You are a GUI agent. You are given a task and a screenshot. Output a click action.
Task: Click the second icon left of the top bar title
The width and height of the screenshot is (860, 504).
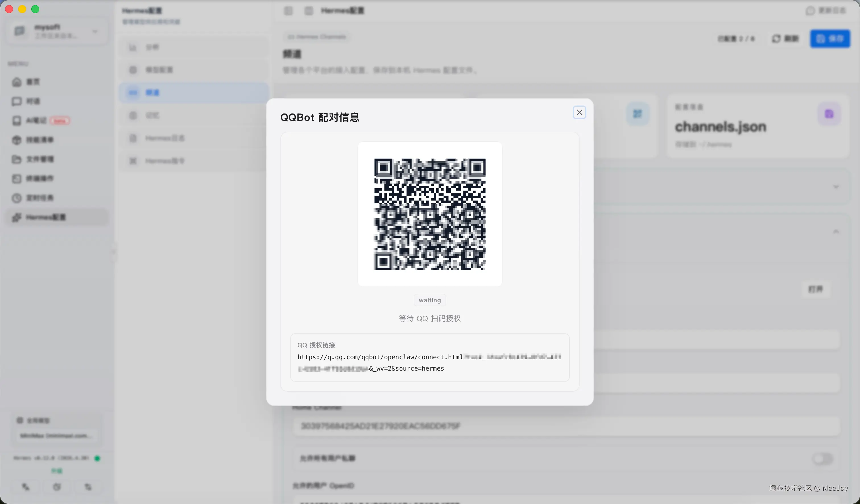pyautogui.click(x=309, y=11)
